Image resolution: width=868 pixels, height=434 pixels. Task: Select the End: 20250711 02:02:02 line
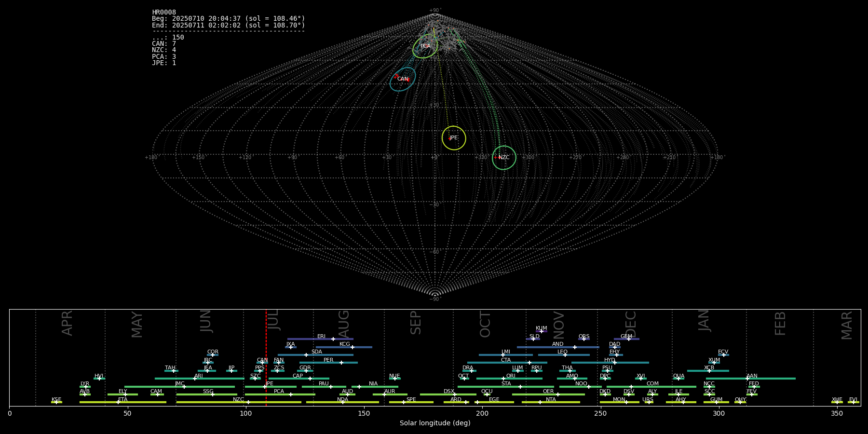pos(229,25)
